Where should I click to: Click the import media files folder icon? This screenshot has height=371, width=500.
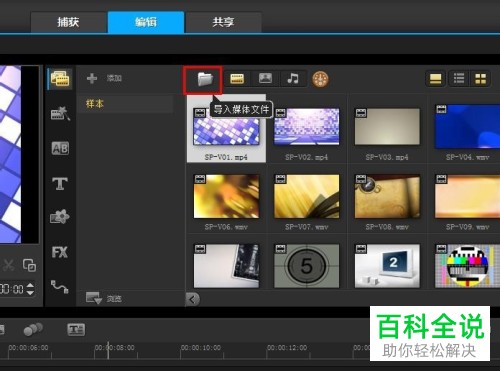click(x=205, y=79)
